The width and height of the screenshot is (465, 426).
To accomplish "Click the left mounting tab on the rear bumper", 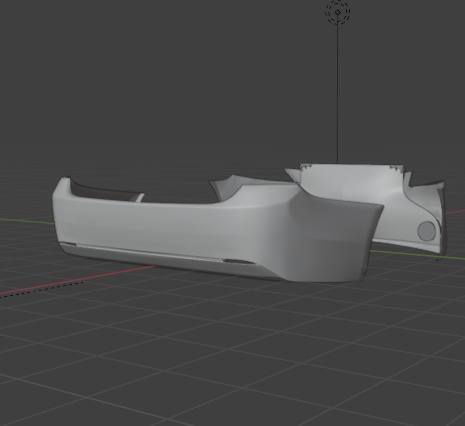I will point(306,167).
